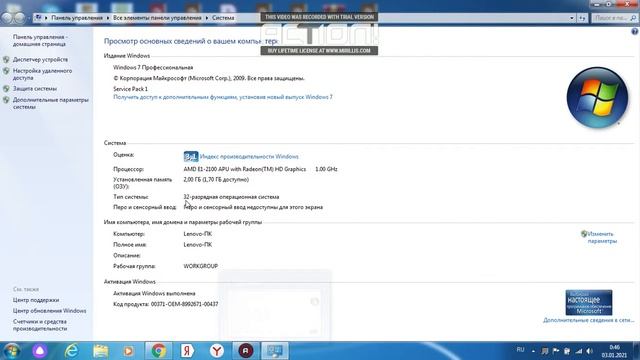Select Панель управления breadcrumb segment

click(77, 18)
